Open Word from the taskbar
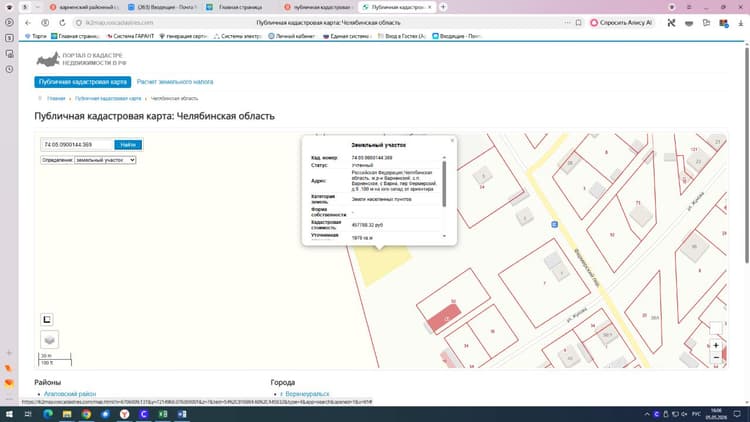Screen dimensions: 750x422 tap(182, 414)
